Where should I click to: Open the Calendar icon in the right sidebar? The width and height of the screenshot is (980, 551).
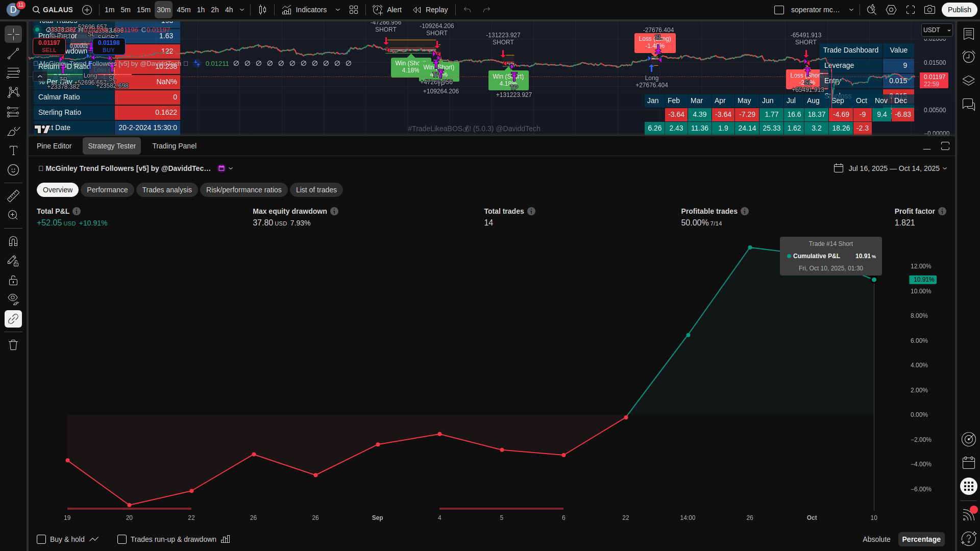tap(968, 463)
